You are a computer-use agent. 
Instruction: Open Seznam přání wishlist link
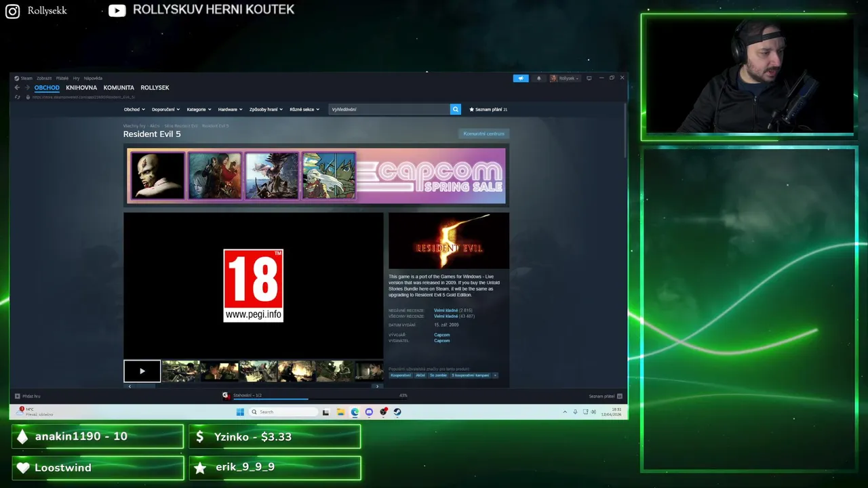click(488, 109)
